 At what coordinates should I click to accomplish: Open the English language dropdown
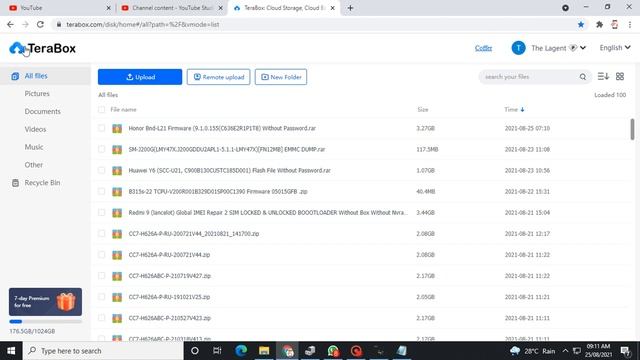coord(615,48)
